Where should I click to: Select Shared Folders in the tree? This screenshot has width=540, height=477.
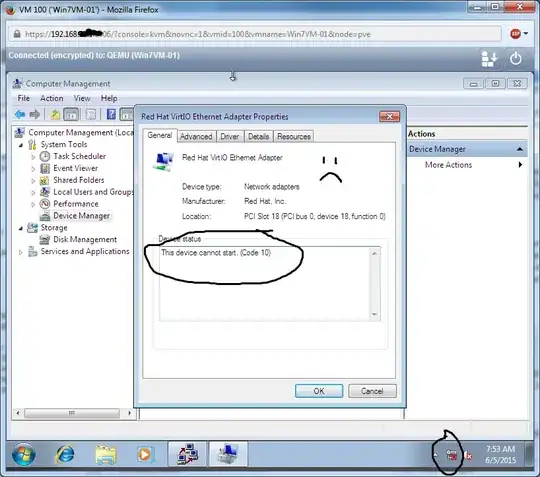pyautogui.click(x=79, y=180)
